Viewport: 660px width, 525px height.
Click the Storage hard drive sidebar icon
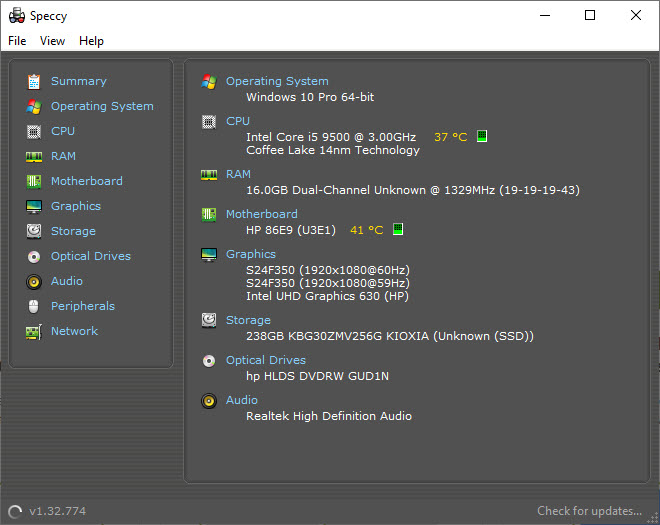(x=34, y=231)
